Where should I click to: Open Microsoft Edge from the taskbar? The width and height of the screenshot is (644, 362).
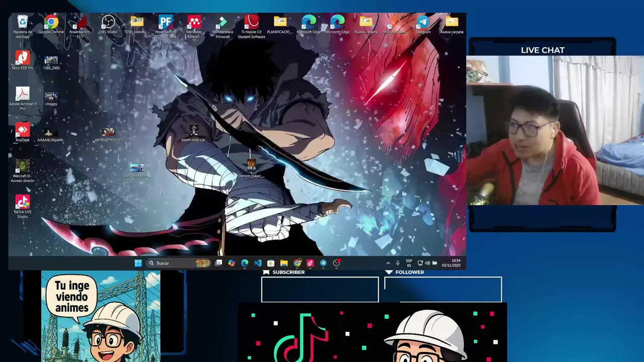tap(245, 263)
